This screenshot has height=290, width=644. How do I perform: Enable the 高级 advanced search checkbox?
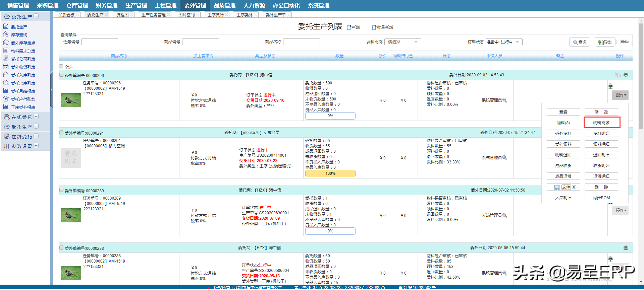point(619,42)
